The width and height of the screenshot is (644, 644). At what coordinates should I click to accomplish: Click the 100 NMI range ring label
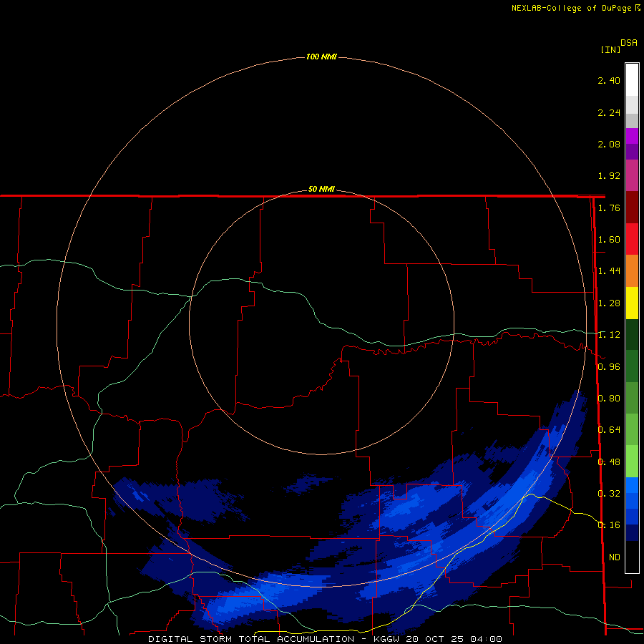click(321, 57)
